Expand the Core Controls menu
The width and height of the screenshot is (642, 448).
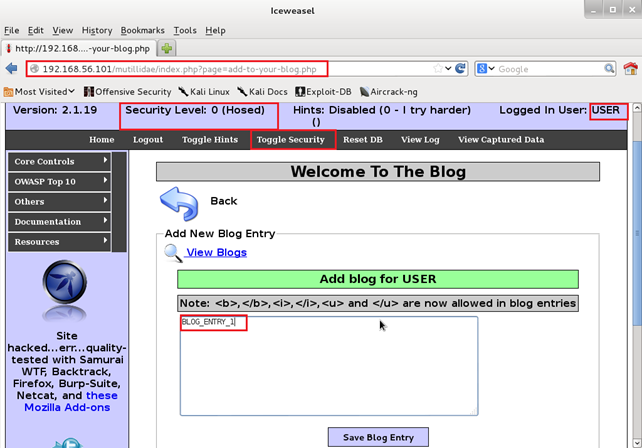pyautogui.click(x=60, y=161)
